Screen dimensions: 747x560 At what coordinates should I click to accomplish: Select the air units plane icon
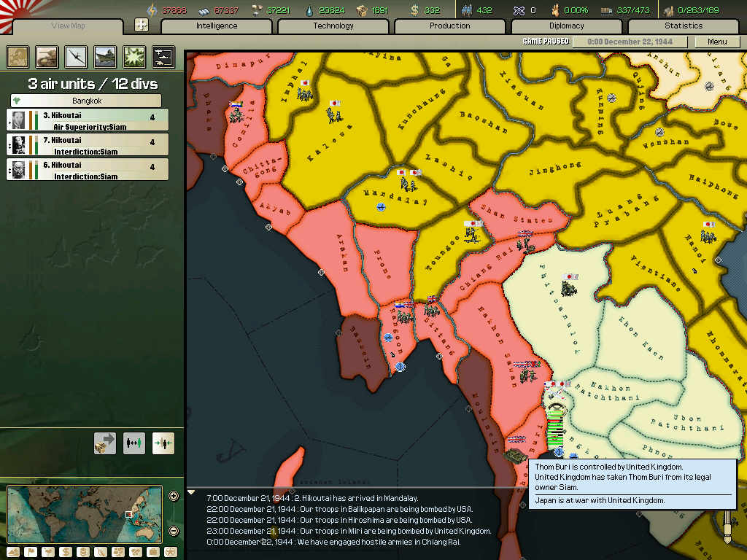[x=76, y=57]
